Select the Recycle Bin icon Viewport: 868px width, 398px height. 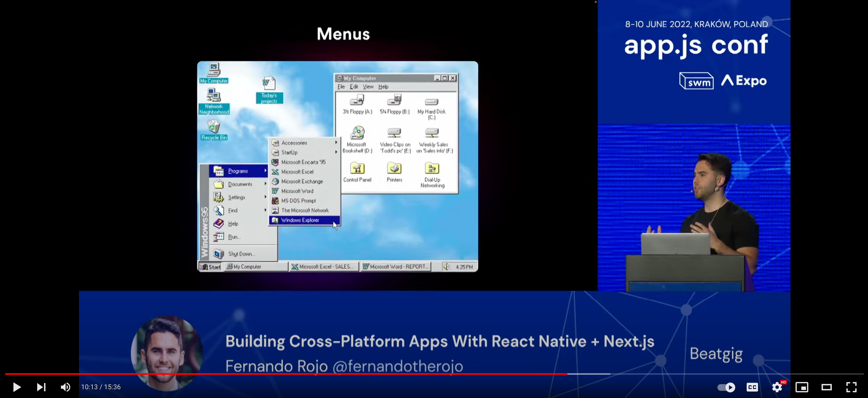pyautogui.click(x=214, y=130)
